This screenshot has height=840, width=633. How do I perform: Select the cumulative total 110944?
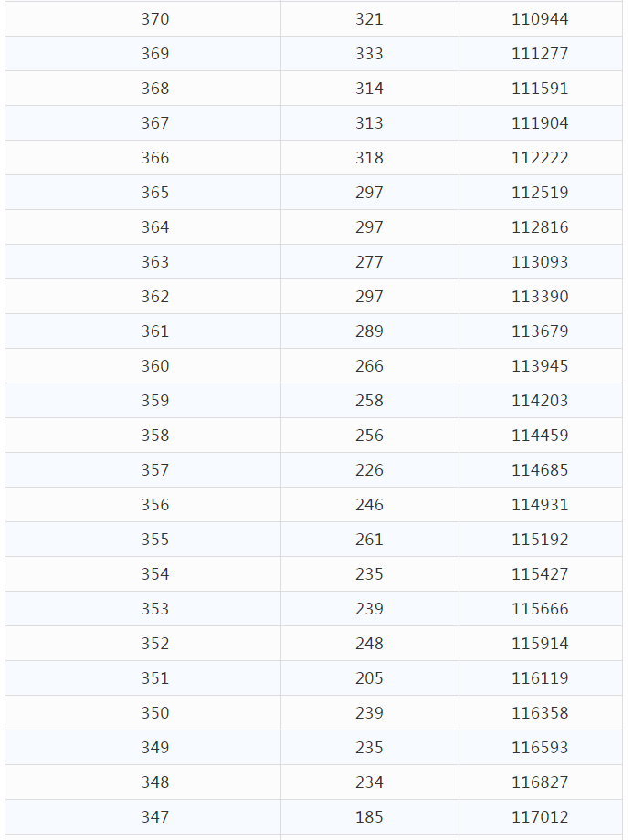(x=540, y=19)
